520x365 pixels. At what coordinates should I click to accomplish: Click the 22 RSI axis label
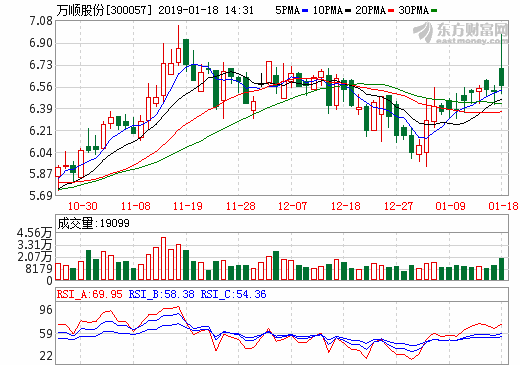tap(46, 356)
